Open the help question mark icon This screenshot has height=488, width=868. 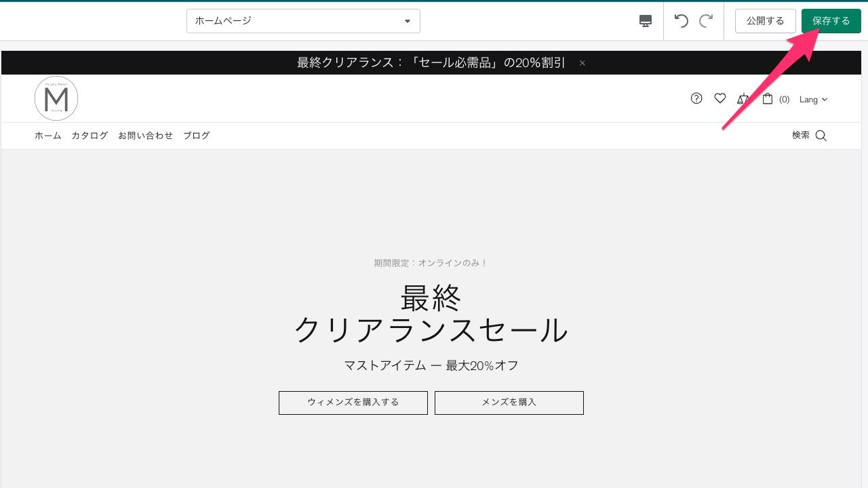click(x=696, y=98)
